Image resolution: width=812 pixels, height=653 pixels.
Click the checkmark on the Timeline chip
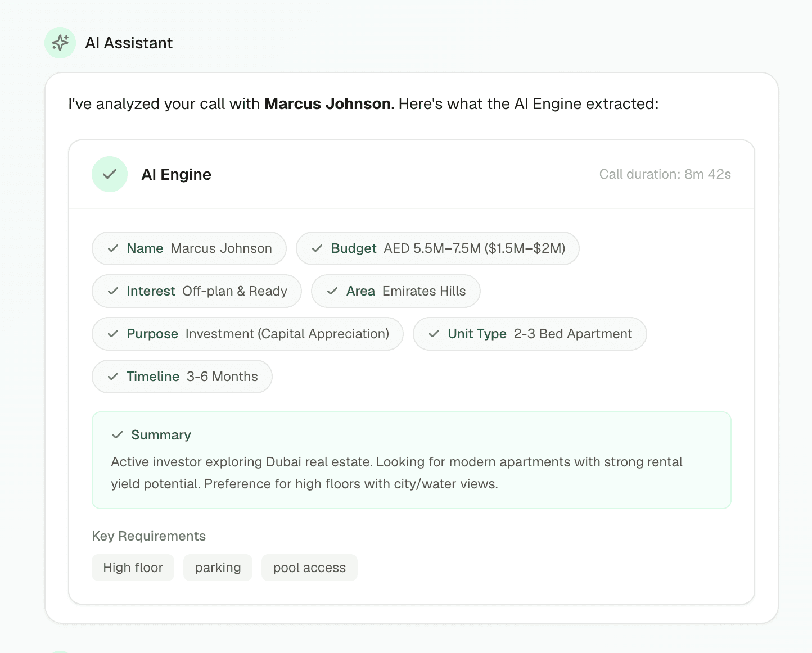coord(113,377)
